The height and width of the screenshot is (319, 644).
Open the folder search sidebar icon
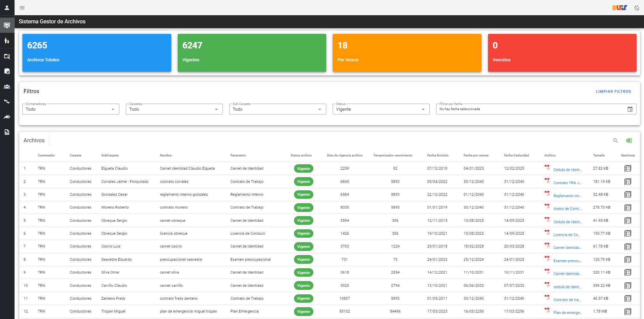[x=7, y=56]
